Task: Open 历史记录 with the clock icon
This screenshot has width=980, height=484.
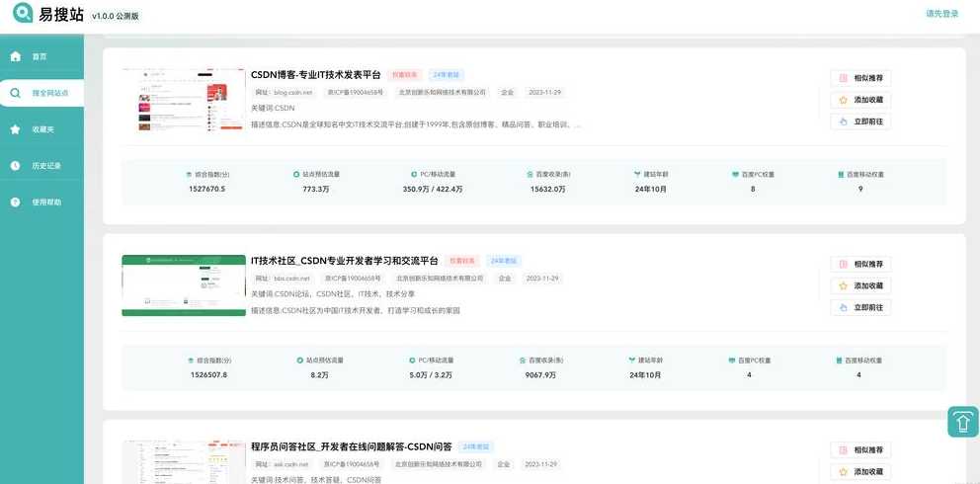Action: (x=16, y=166)
